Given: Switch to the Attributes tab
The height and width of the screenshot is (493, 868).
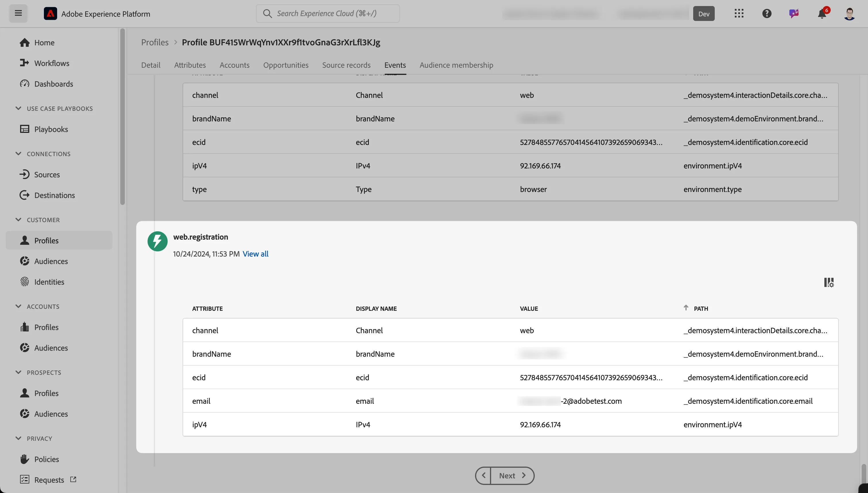Looking at the screenshot, I should point(190,65).
